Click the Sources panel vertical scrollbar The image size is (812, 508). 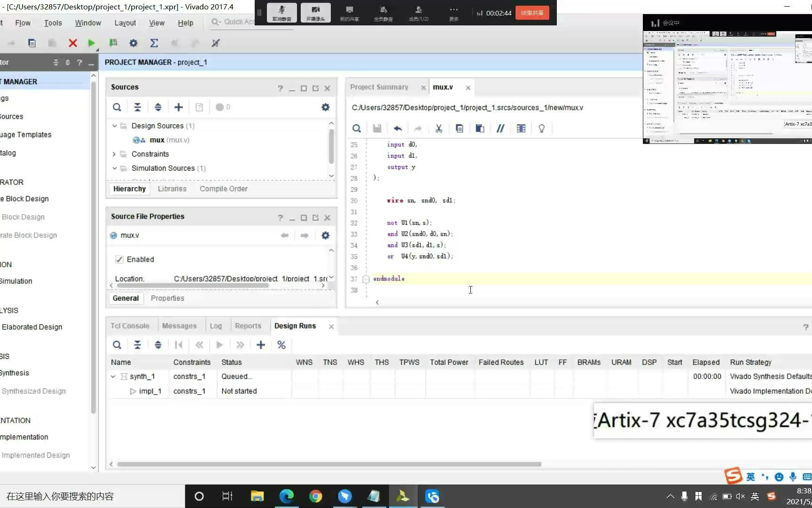[x=331, y=146]
